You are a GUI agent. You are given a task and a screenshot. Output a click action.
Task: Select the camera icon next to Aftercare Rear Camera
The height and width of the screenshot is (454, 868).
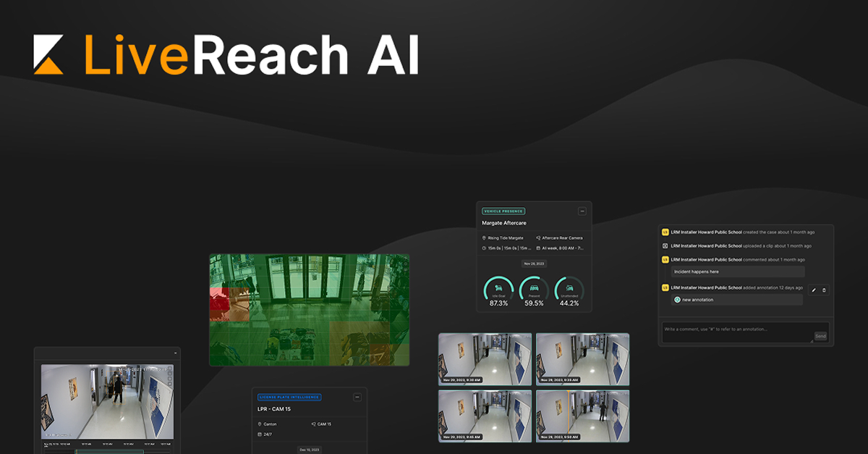point(538,238)
